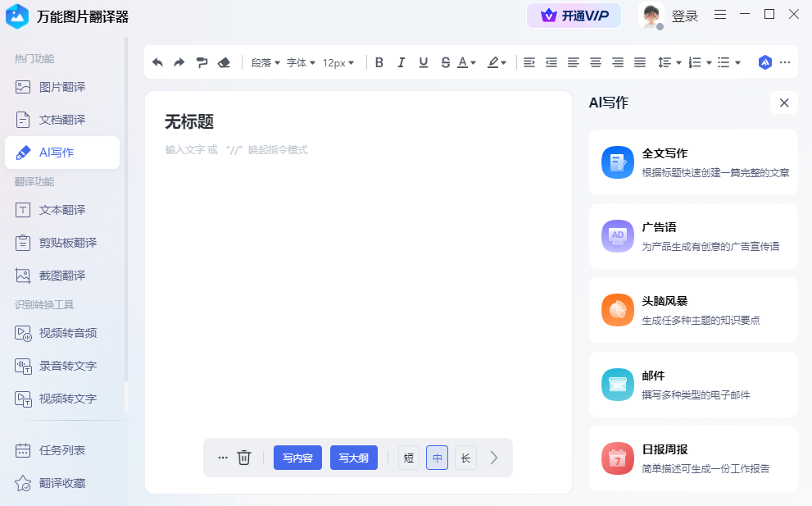The image size is (812, 506).
Task: Delete the draft using the trash icon
Action: tap(243, 458)
